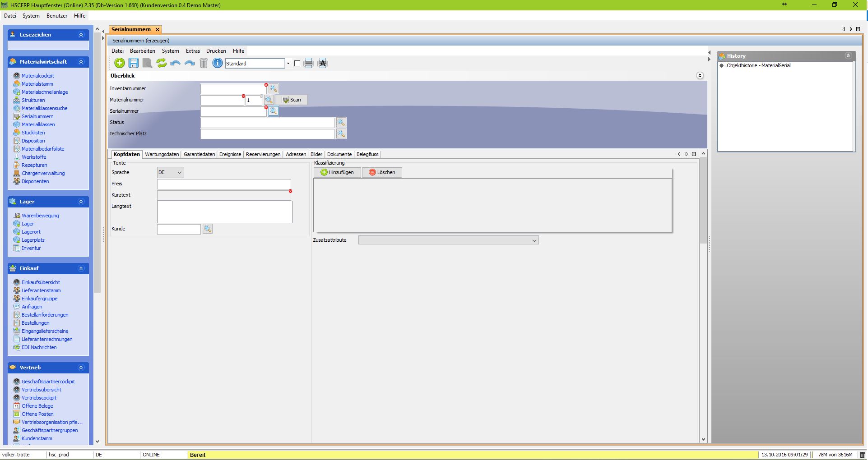Click the printer icon in toolbar
868x460 pixels.
309,63
